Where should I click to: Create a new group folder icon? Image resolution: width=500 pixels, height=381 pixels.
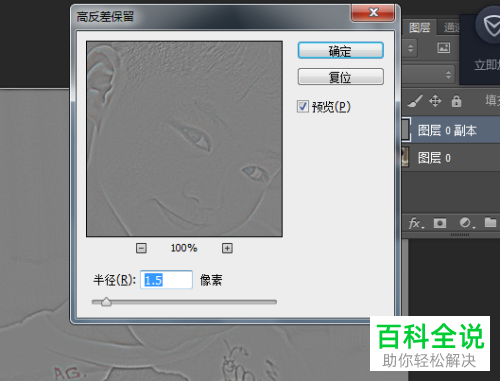tap(491, 222)
